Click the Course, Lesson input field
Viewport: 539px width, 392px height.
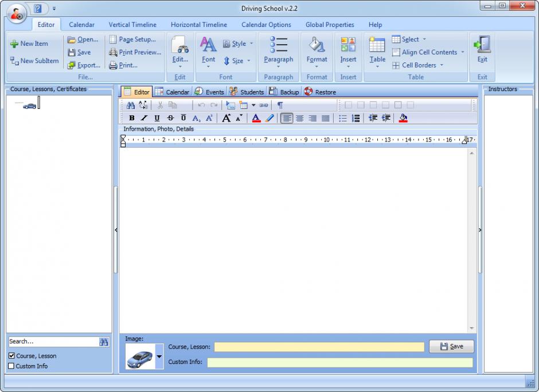[319, 347]
